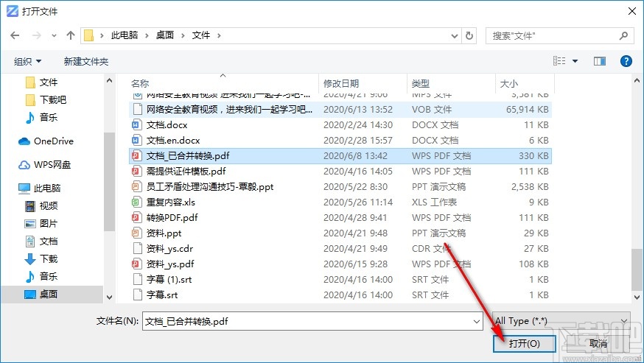Click OneDrive cloud icon in sidebar
The height and width of the screenshot is (363, 644).
tap(24, 141)
